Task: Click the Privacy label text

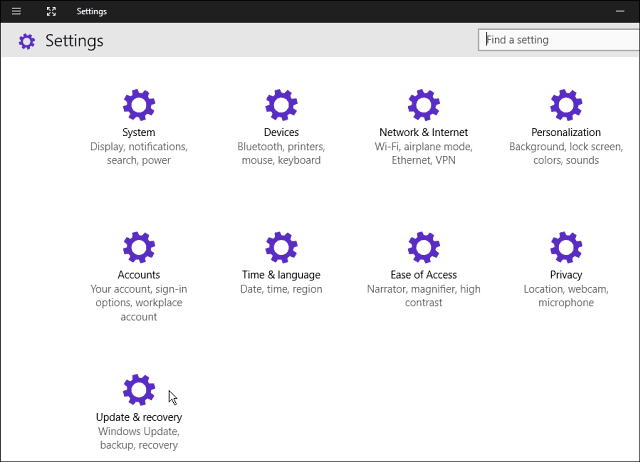Action: click(566, 275)
